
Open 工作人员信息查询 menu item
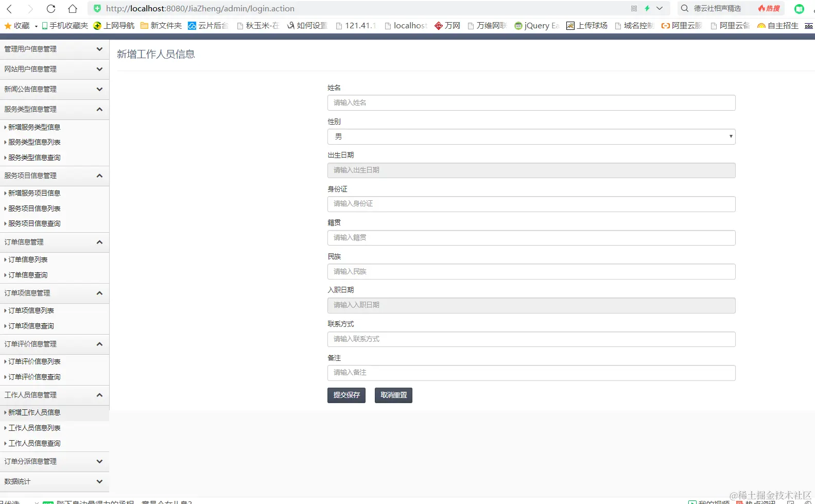[34, 443]
